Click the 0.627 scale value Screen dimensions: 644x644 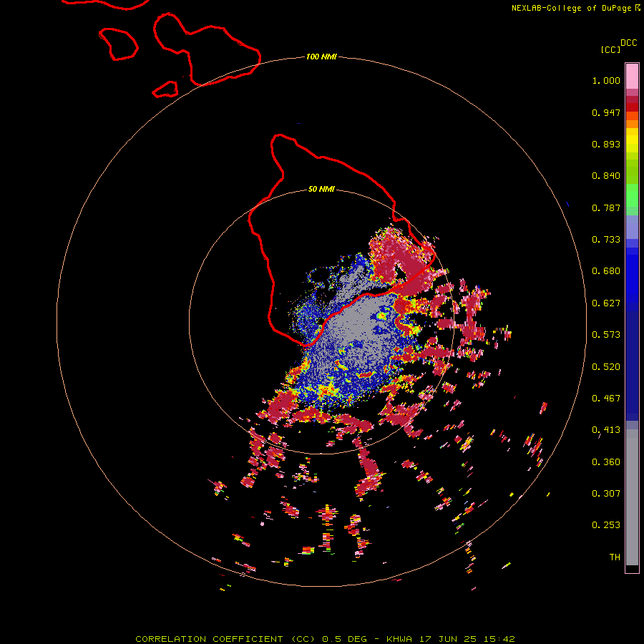click(x=606, y=303)
